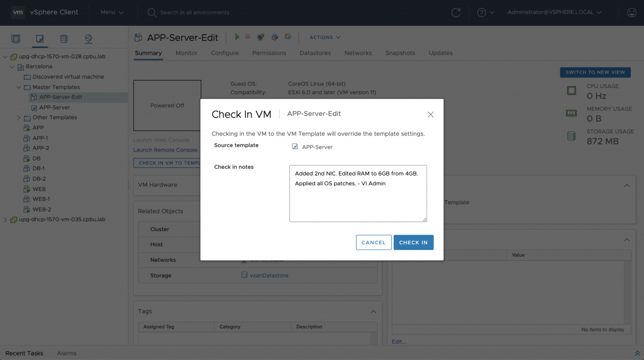The image size is (644, 360).
Task: Expand the Other Templates folder
Action: 19,118
